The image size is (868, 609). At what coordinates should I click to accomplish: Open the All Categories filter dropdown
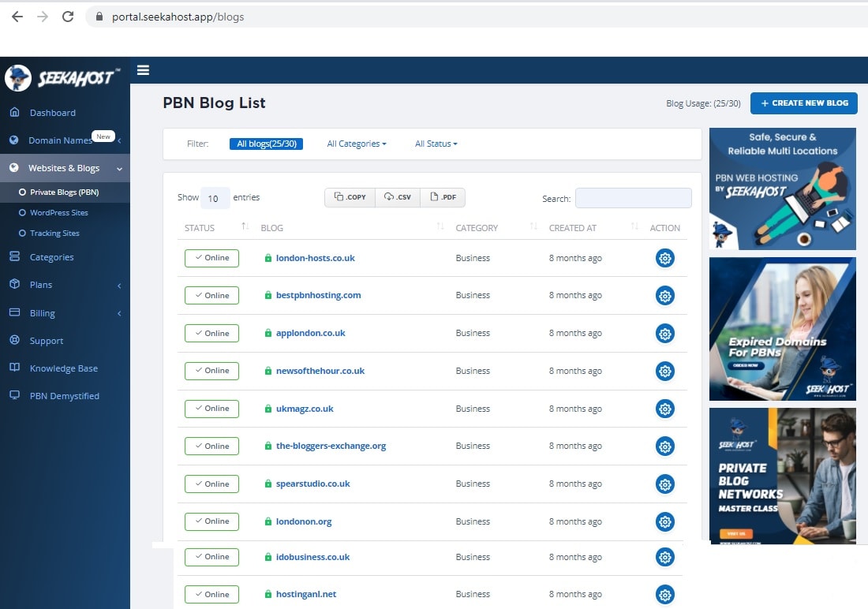click(357, 144)
